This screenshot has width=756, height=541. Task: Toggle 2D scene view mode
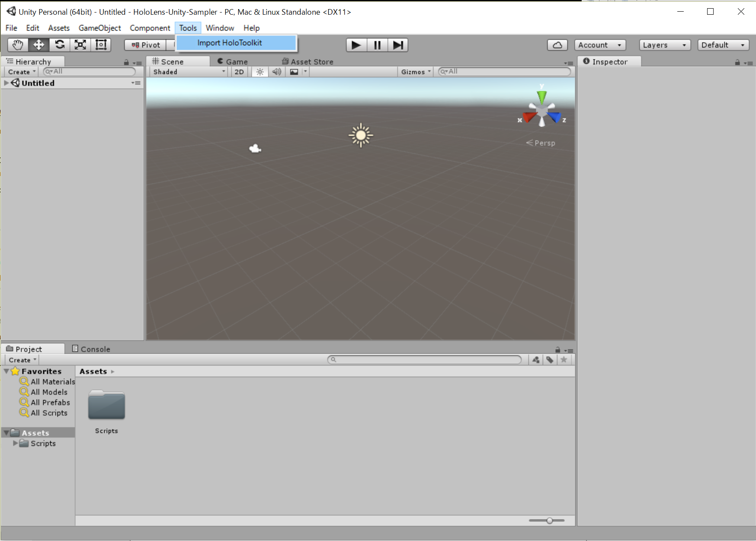[239, 72]
